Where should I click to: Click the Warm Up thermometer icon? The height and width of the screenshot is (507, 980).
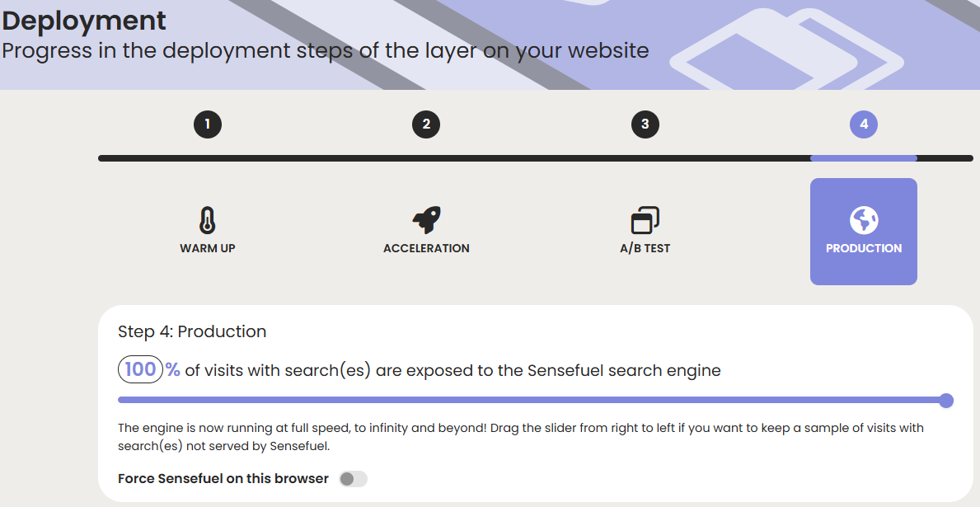point(208,220)
